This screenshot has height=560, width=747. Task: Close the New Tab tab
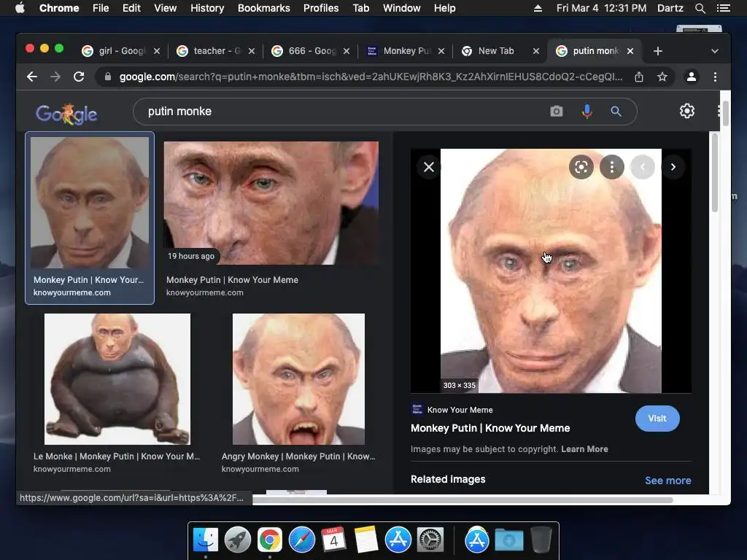[x=536, y=51]
